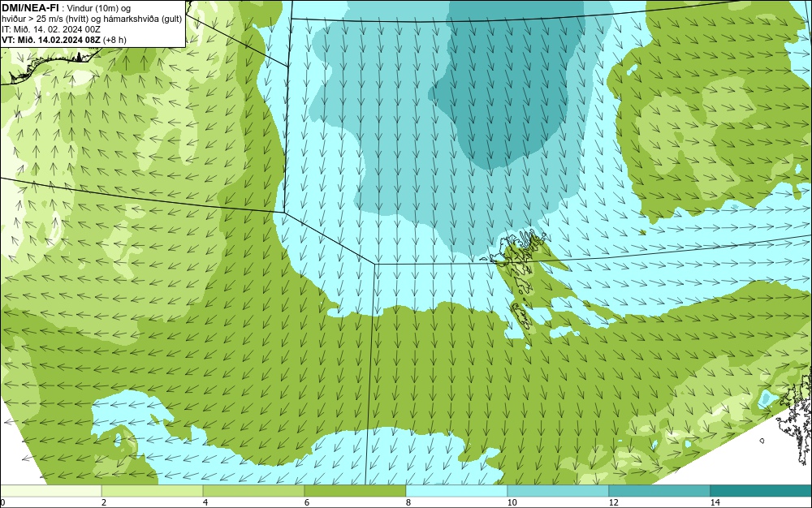Viewport: 812px width, 508px height.
Task: Click the legend scale value 14
Action: point(715,502)
